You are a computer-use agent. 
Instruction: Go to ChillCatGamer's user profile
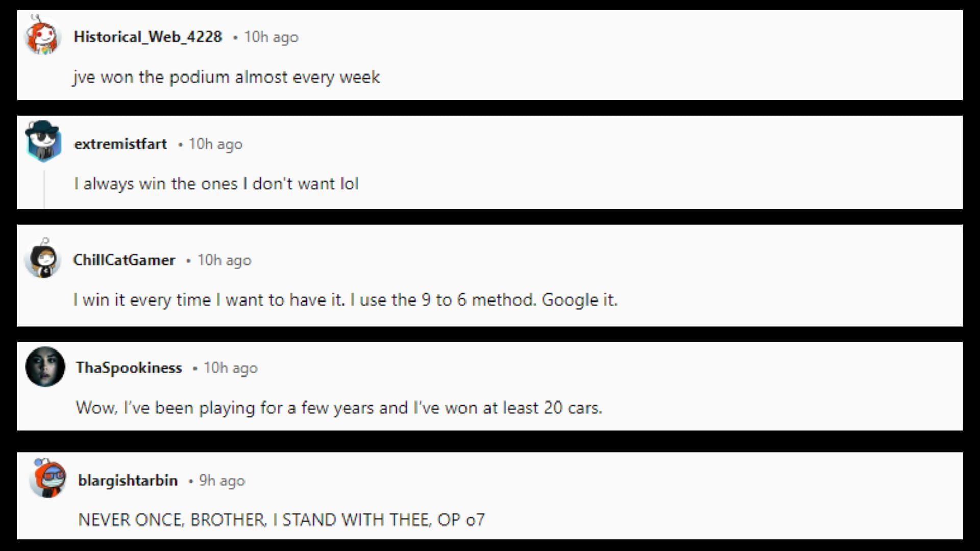tap(124, 260)
